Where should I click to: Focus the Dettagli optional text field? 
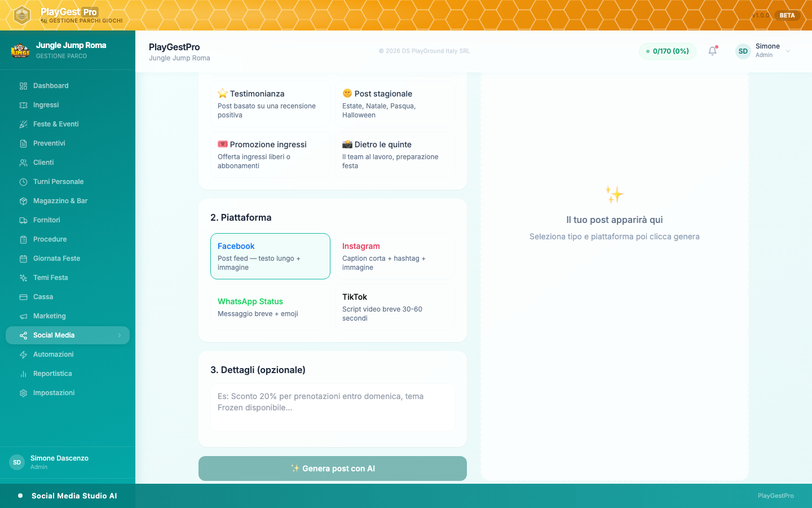click(333, 408)
